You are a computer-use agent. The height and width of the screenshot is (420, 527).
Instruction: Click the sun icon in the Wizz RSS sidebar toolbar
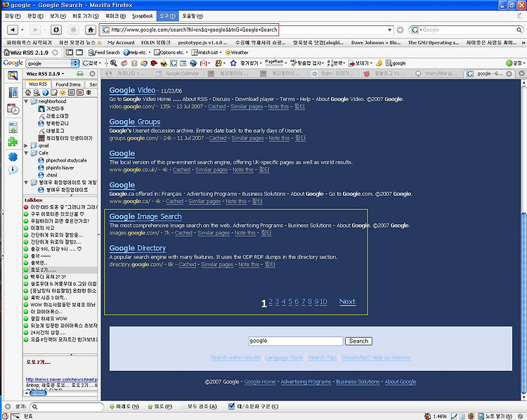[63, 93]
